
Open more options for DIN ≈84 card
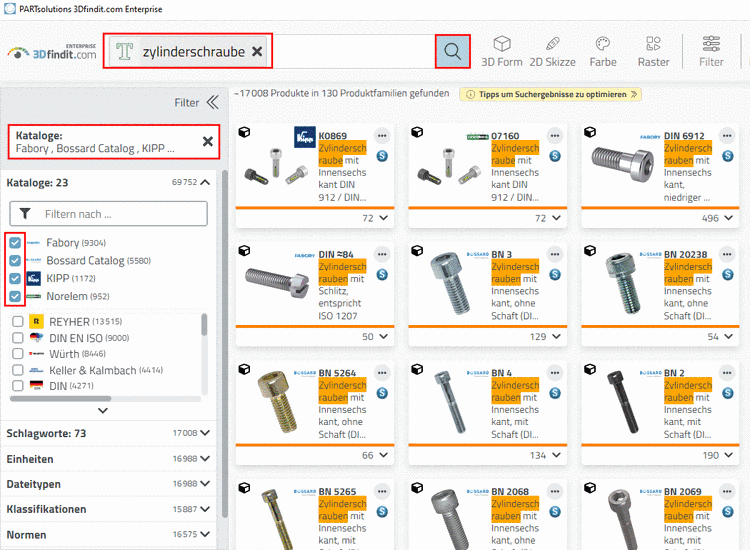tap(382, 254)
